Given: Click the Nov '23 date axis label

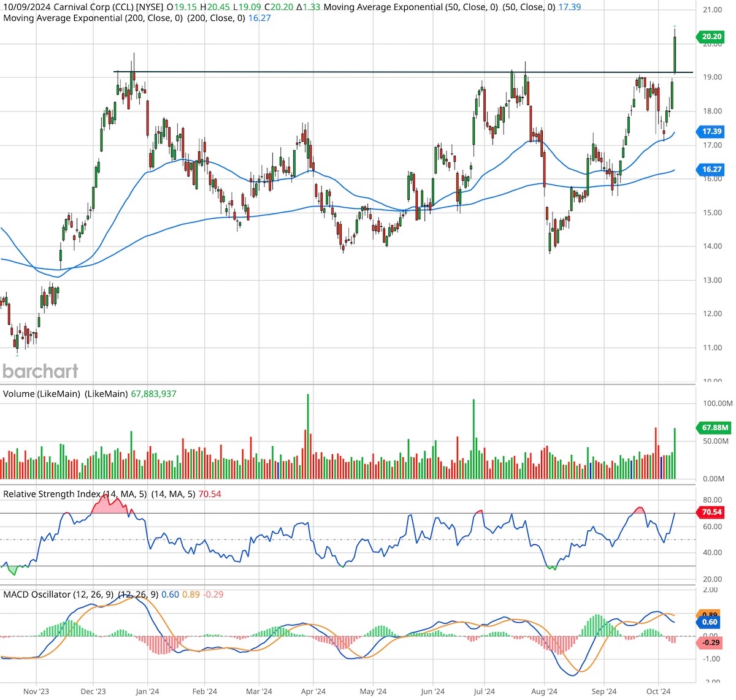Looking at the screenshot, I should [x=37, y=691].
